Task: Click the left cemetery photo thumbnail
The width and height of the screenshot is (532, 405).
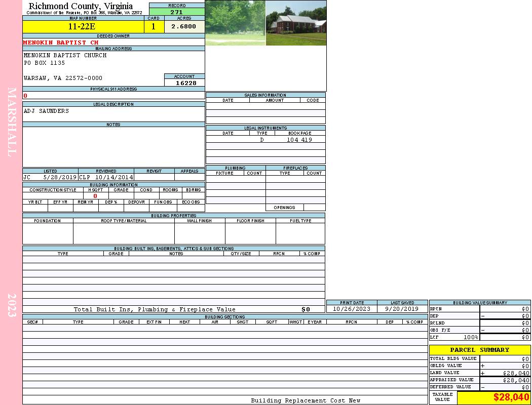Action: 235,23
